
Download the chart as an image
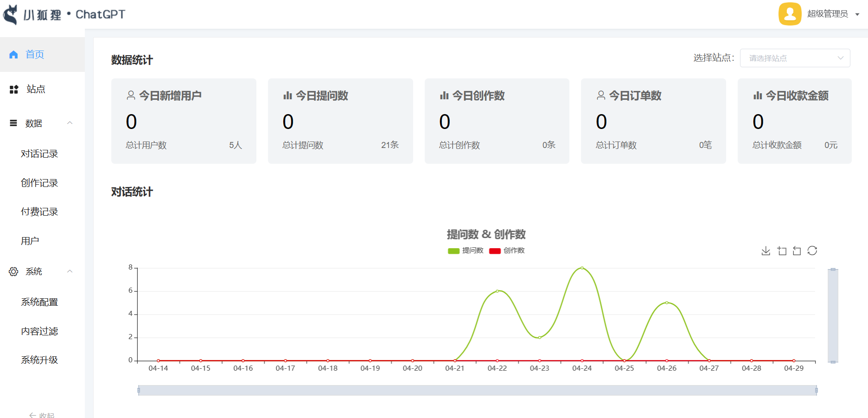point(766,251)
